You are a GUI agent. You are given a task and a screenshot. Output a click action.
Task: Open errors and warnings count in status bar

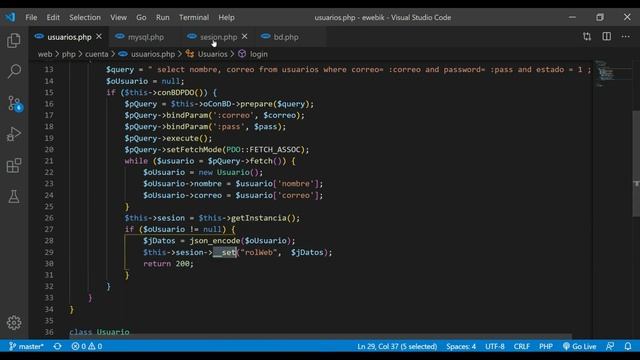87,347
